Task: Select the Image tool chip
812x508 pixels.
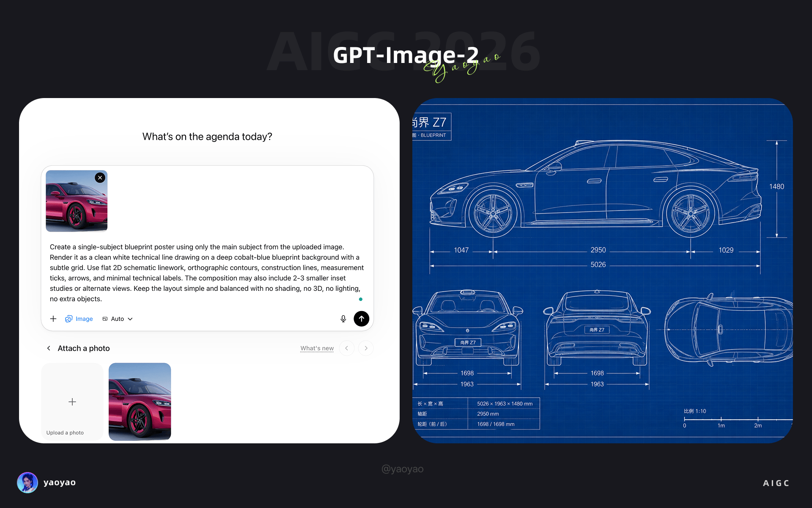Action: tap(79, 319)
